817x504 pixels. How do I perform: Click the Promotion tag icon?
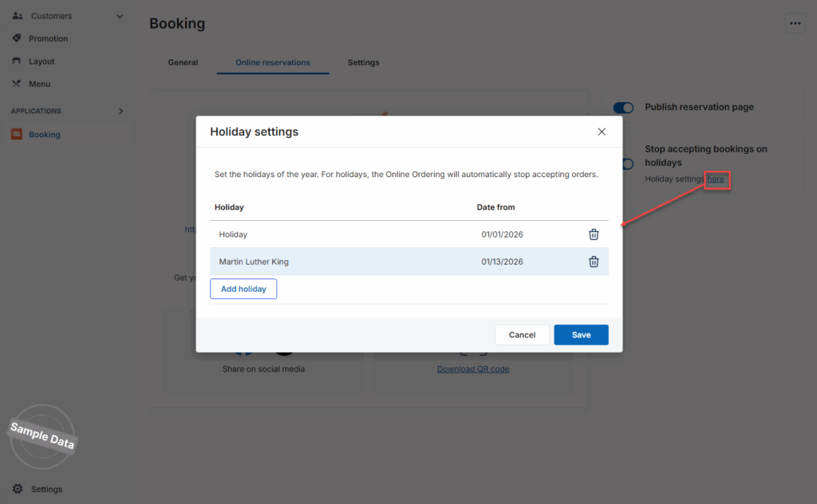click(x=17, y=38)
